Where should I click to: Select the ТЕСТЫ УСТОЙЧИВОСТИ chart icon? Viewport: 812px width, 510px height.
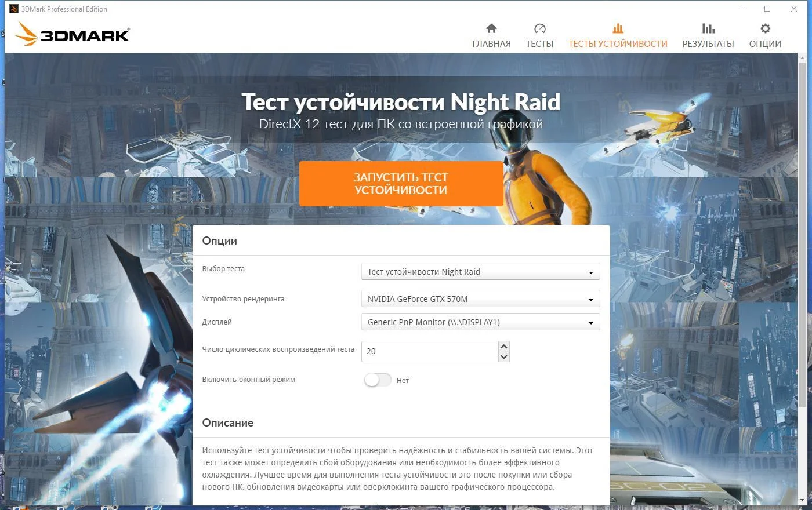tap(618, 28)
